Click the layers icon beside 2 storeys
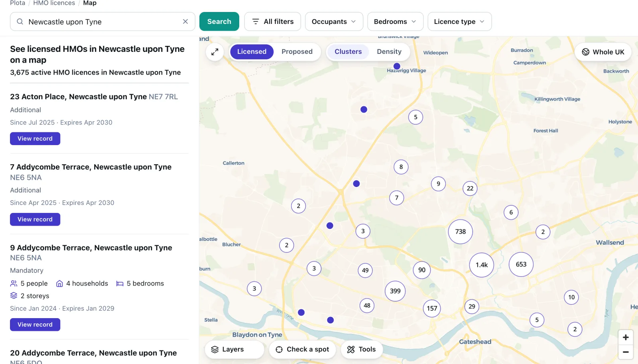Viewport: 638px width, 364px height. tap(14, 296)
